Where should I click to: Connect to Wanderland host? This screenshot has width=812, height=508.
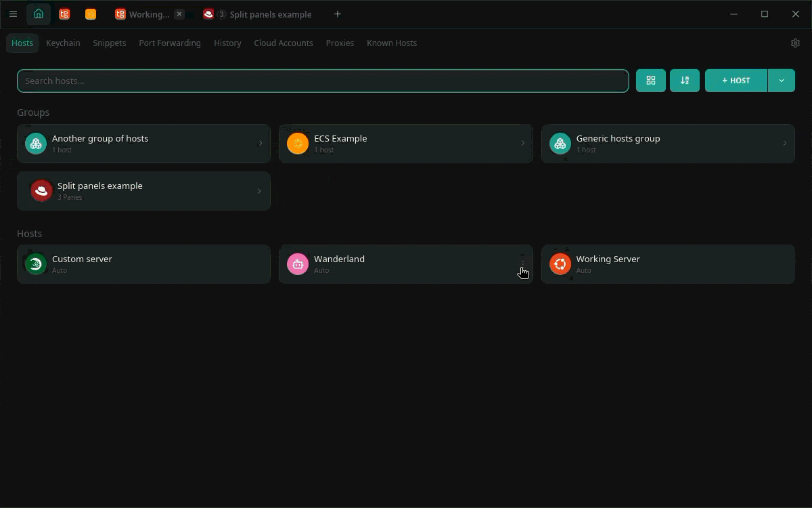pyautogui.click(x=406, y=264)
